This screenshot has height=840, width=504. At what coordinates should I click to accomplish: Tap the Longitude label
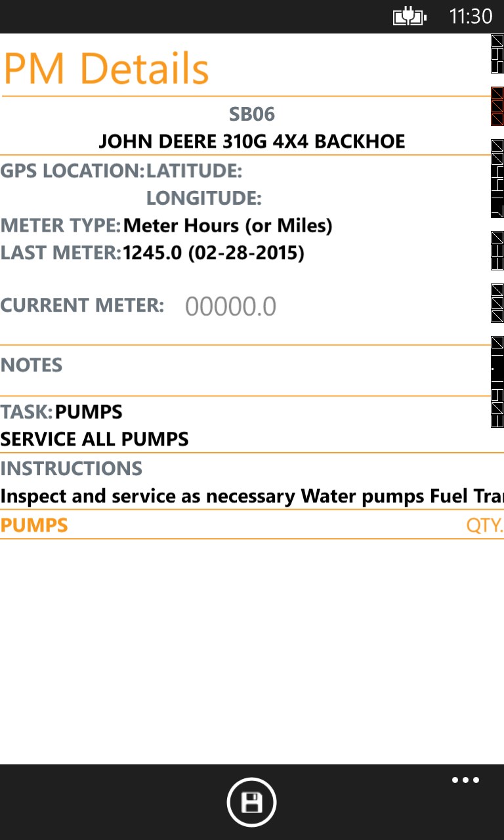(x=203, y=198)
